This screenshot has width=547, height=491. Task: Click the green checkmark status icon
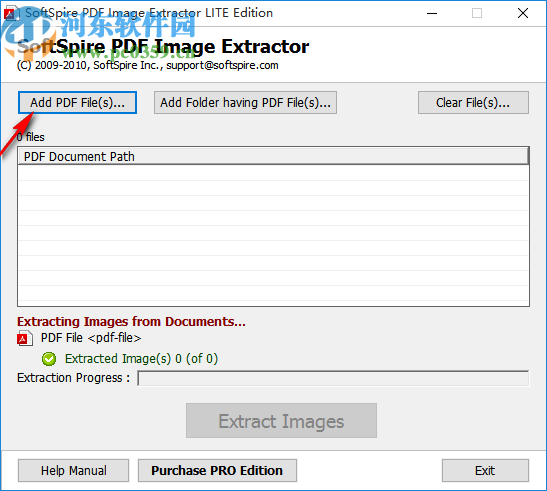[x=49, y=359]
